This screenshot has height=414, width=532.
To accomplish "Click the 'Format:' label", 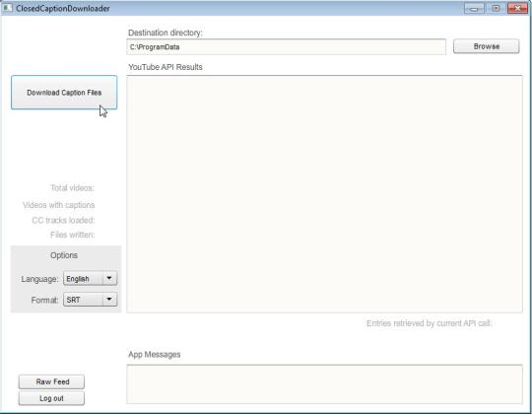I will 44,301.
